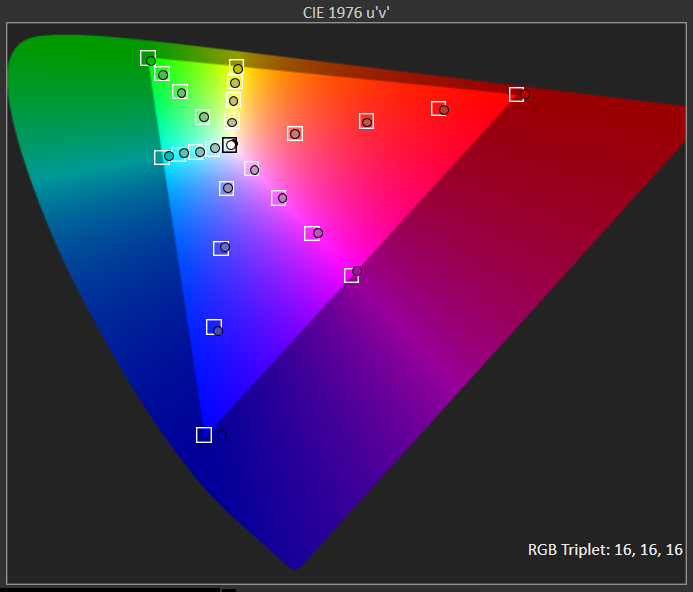Screen dimensions: 693x592
Task: Select the 100% green primary target square
Action: (148, 58)
